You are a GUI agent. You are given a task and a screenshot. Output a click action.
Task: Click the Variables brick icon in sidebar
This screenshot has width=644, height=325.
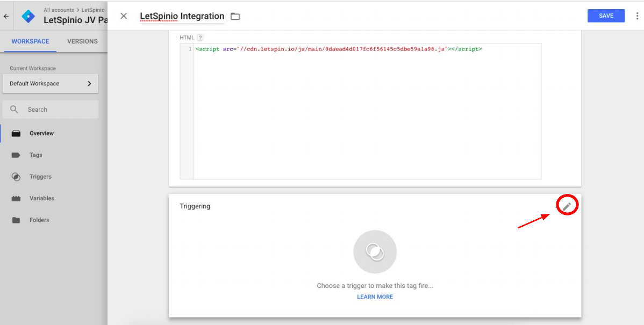[16, 198]
